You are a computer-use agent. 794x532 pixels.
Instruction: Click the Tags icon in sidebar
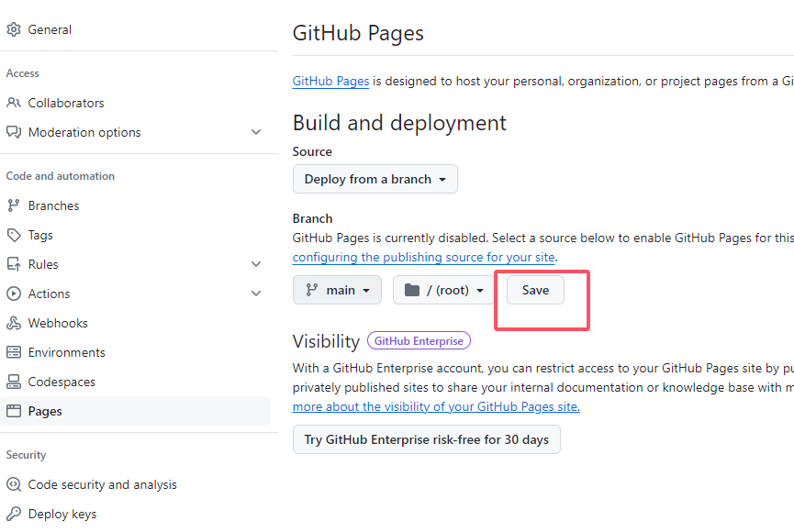tap(14, 235)
